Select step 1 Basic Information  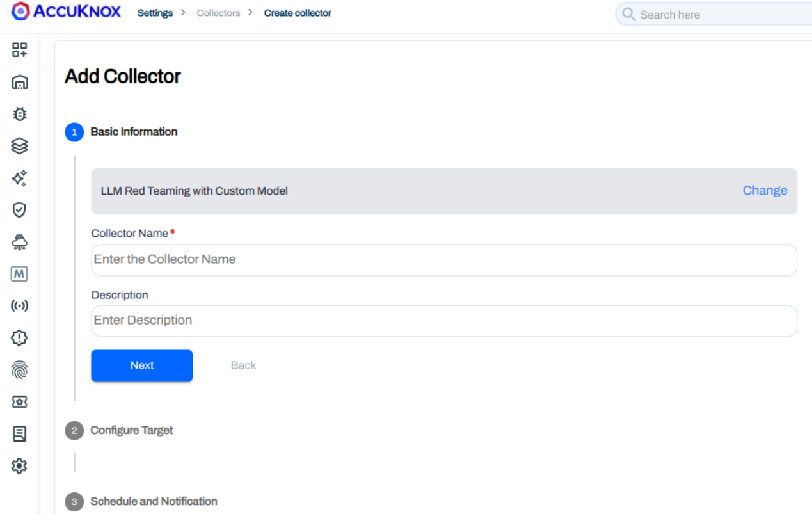(x=121, y=132)
